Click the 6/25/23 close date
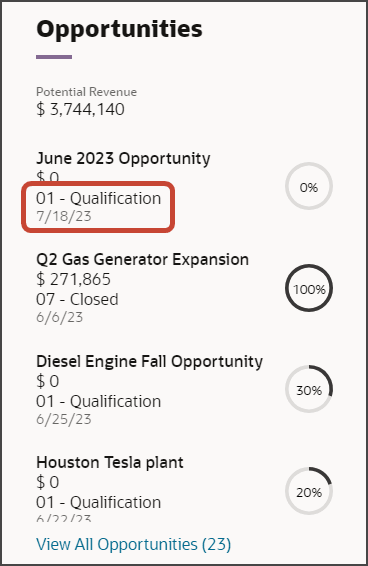Image resolution: width=368 pixels, height=566 pixels. (64, 419)
